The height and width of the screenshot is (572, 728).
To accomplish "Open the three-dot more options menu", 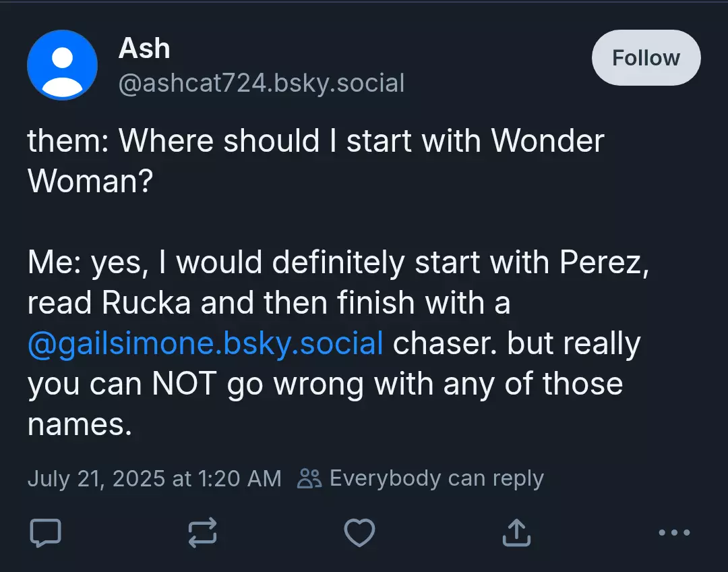I will (674, 532).
